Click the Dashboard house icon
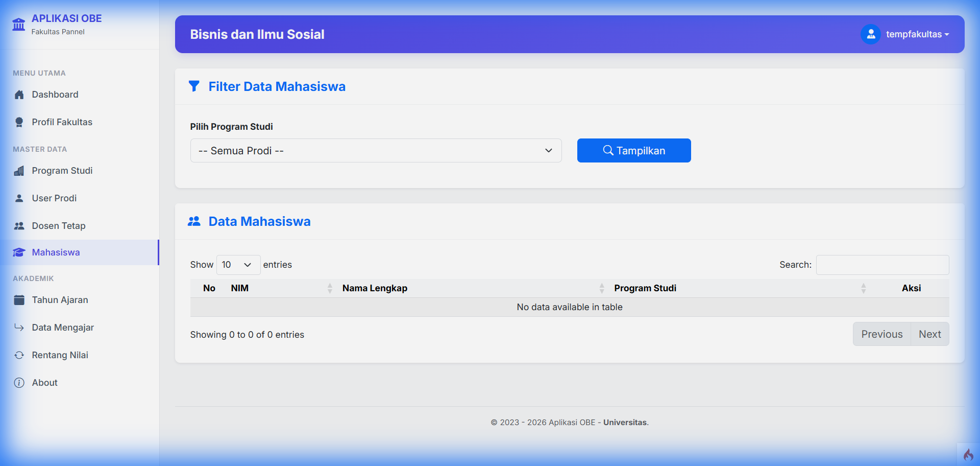The width and height of the screenshot is (980, 466). [x=19, y=95]
